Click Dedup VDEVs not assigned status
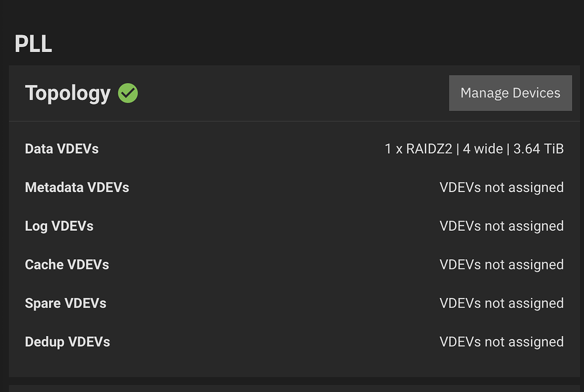Image resolution: width=584 pixels, height=392 pixels. coord(502,342)
